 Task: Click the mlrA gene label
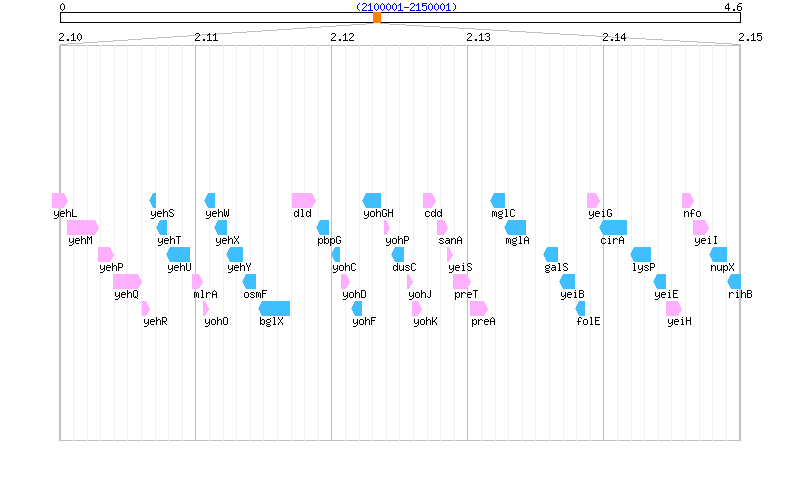(205, 294)
